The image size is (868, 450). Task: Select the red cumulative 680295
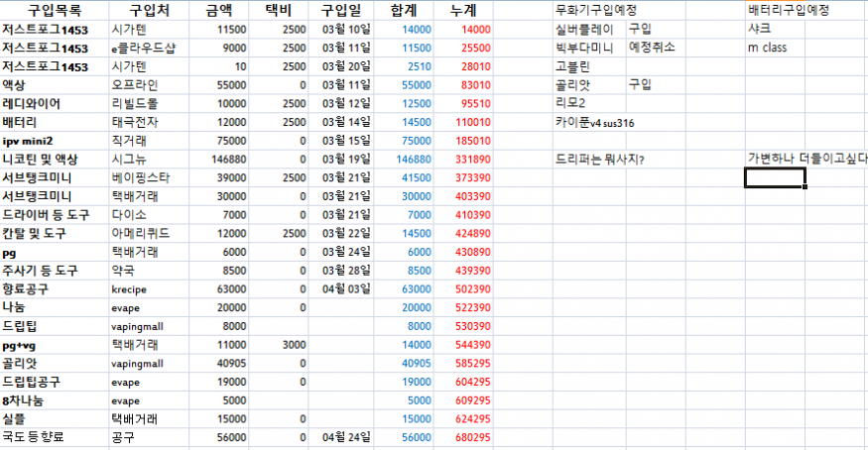[463, 437]
